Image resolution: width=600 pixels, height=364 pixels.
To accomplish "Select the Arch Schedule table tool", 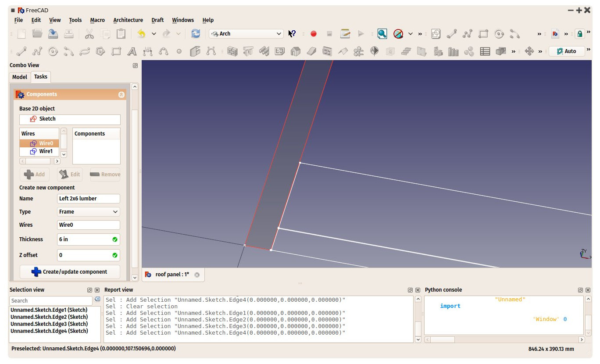I will tap(485, 51).
